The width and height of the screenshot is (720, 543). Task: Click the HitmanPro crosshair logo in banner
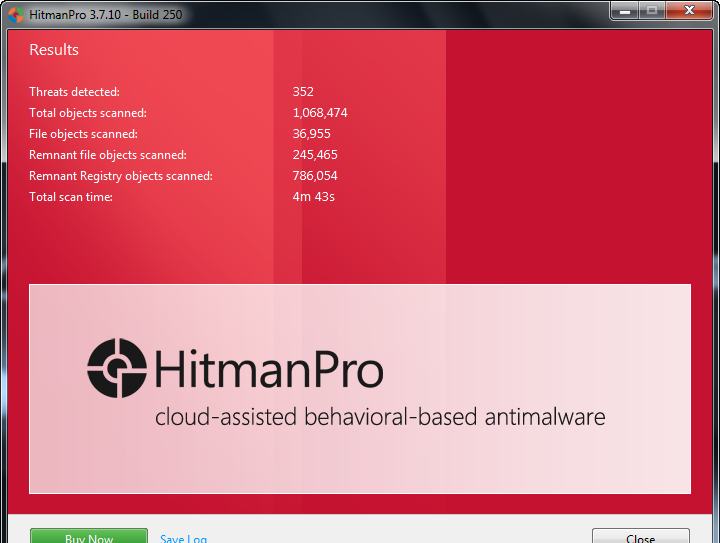click(116, 369)
